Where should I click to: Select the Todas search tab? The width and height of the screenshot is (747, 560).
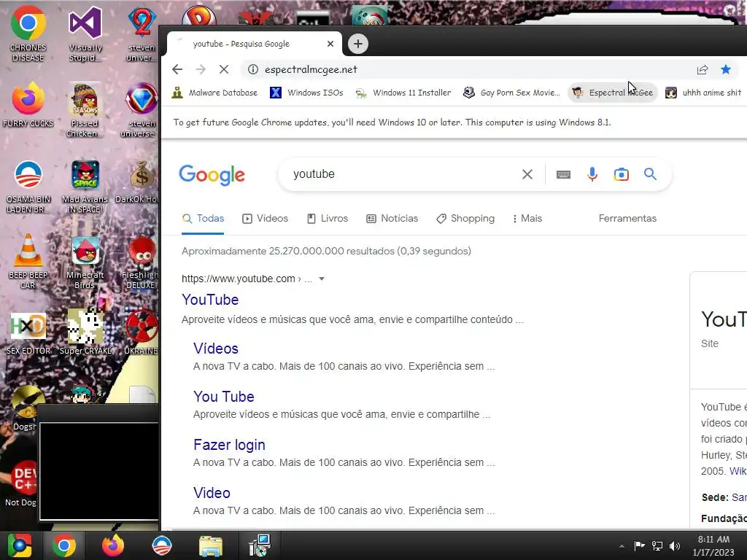coord(203,219)
